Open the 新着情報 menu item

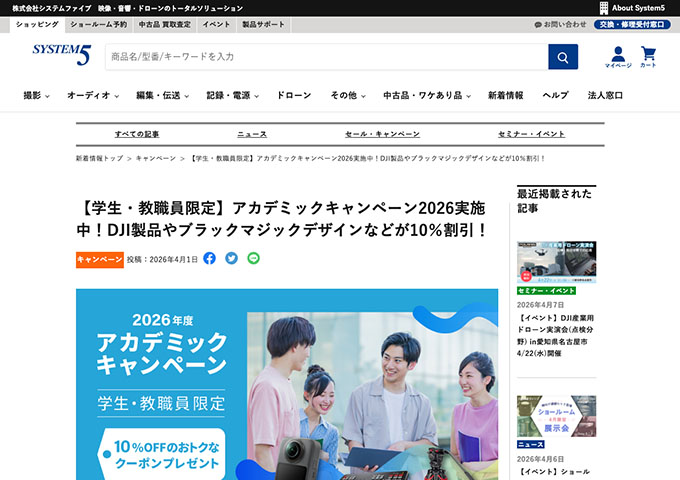[506, 95]
